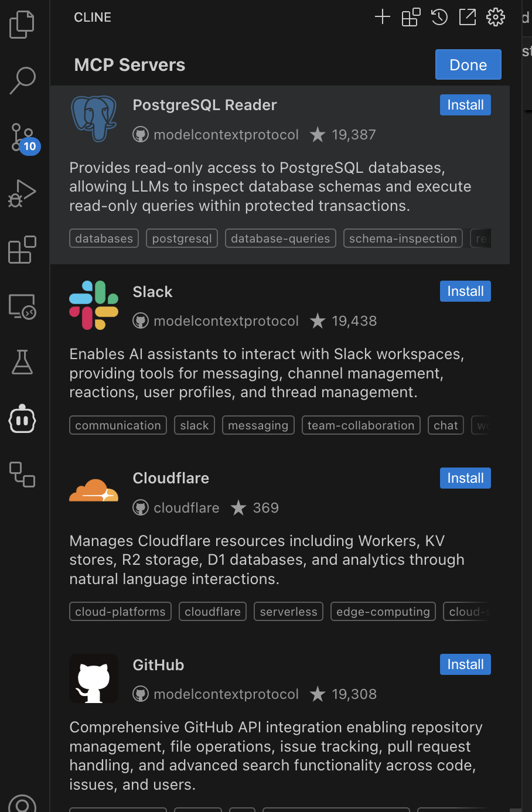Select the "serverless" tag on Cloudflare
Screen dimensions: 532x812
pyautogui.click(x=288, y=612)
